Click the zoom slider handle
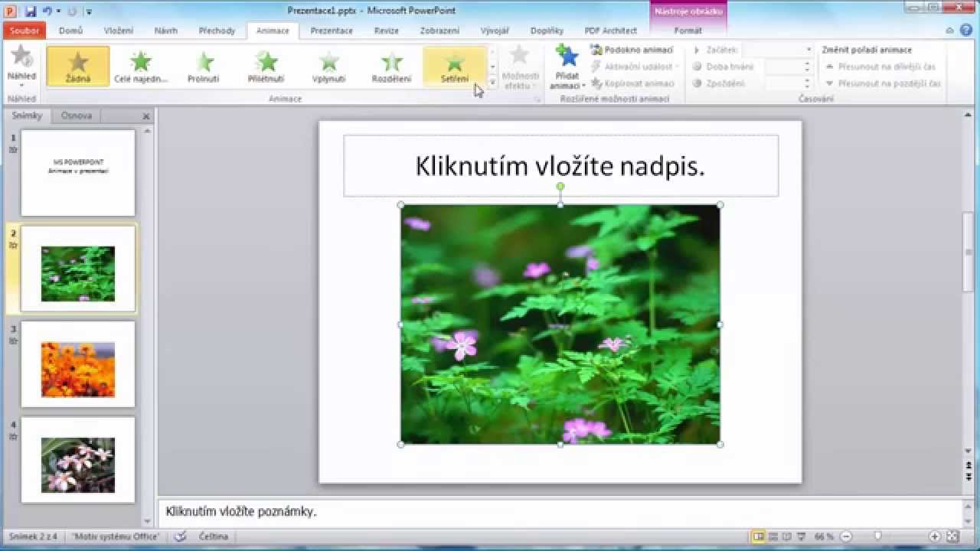The height and width of the screenshot is (551, 980). coord(878,536)
